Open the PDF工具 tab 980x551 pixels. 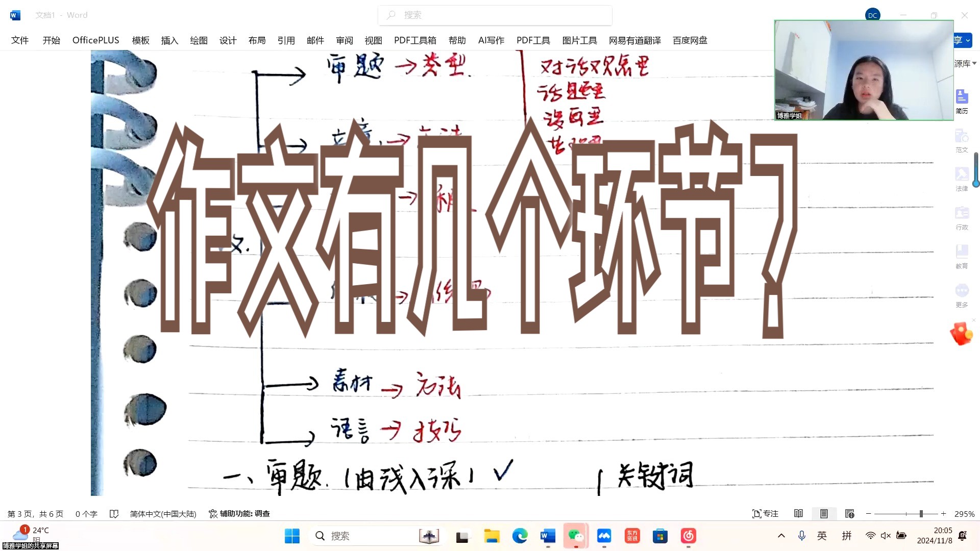pos(533,40)
